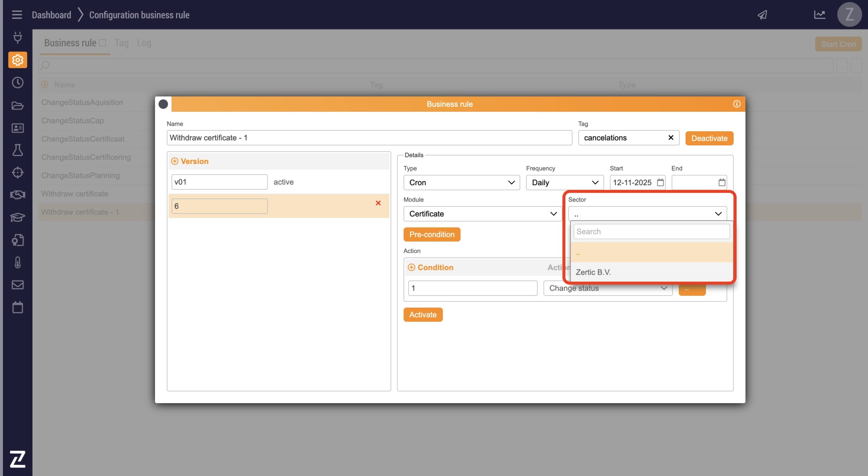This screenshot has height=476, width=868.
Task: Open the handshake partners sidebar icon
Action: coord(17,195)
